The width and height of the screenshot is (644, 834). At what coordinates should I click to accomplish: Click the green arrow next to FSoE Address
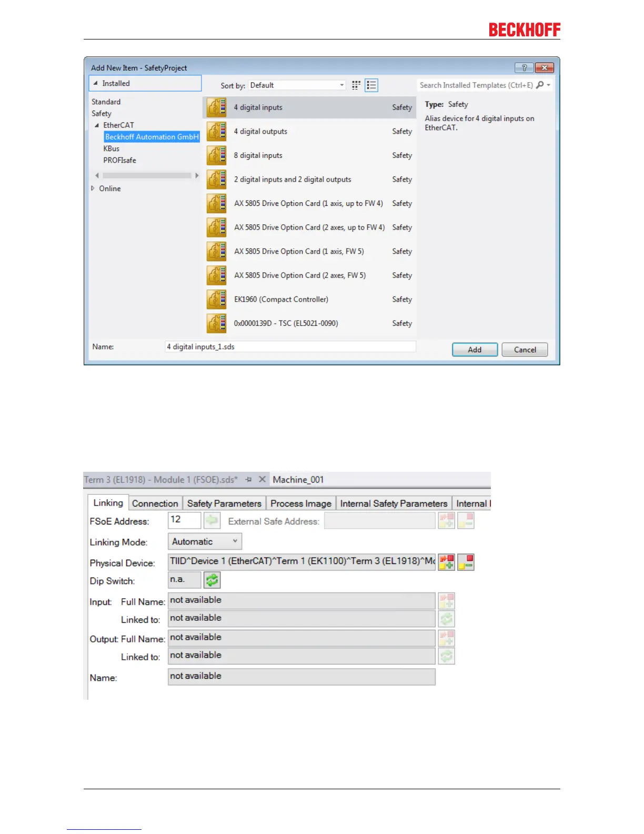coord(212,521)
